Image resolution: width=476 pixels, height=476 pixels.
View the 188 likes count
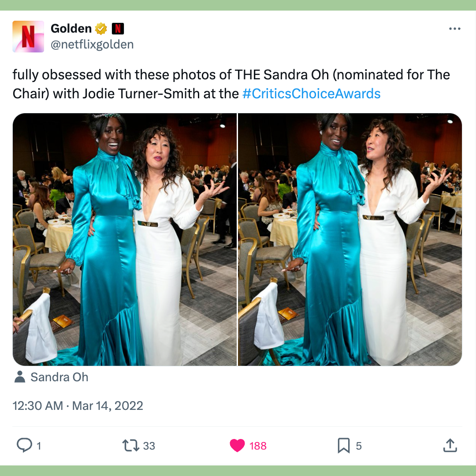[258, 446]
